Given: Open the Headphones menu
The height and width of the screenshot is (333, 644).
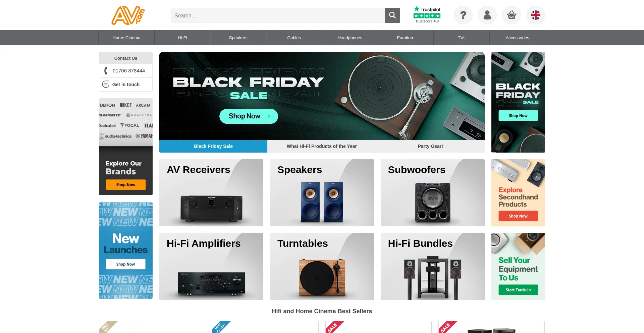Looking at the screenshot, I should (350, 38).
